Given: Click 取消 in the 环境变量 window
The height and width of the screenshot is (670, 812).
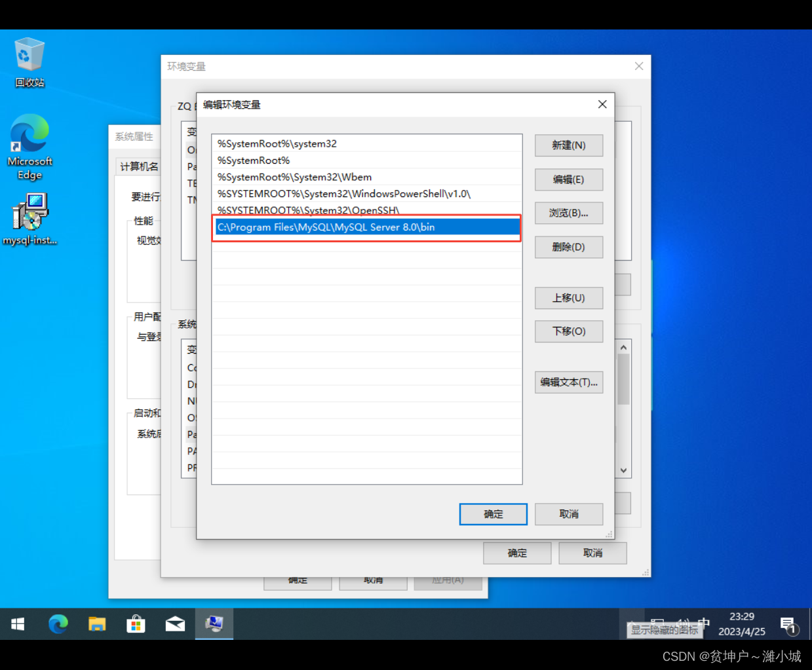Looking at the screenshot, I should click(x=593, y=553).
